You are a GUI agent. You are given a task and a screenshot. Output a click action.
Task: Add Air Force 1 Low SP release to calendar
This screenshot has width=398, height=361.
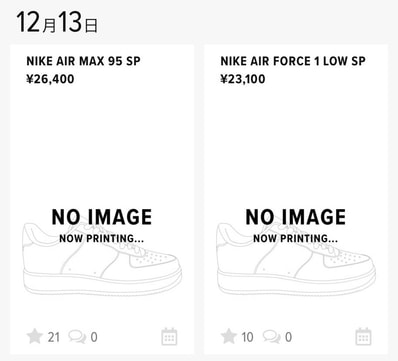pos(363,336)
